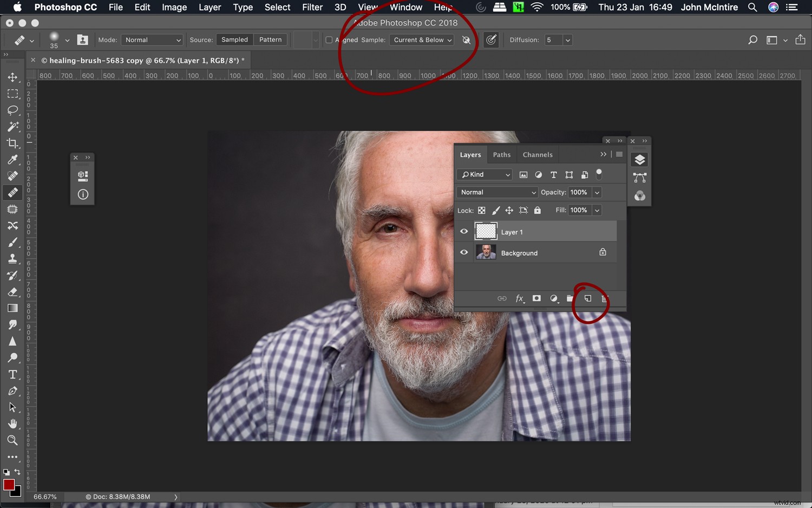Create a new layer in the Layers panel

(x=588, y=298)
